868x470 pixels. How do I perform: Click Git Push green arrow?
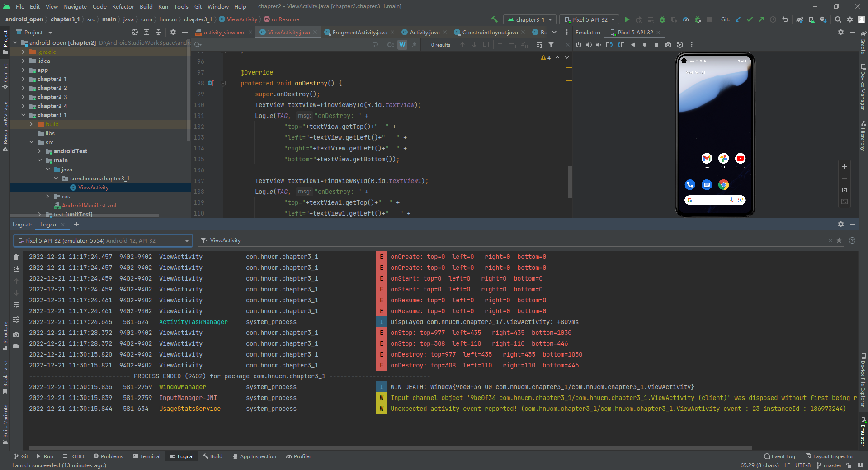coord(761,19)
